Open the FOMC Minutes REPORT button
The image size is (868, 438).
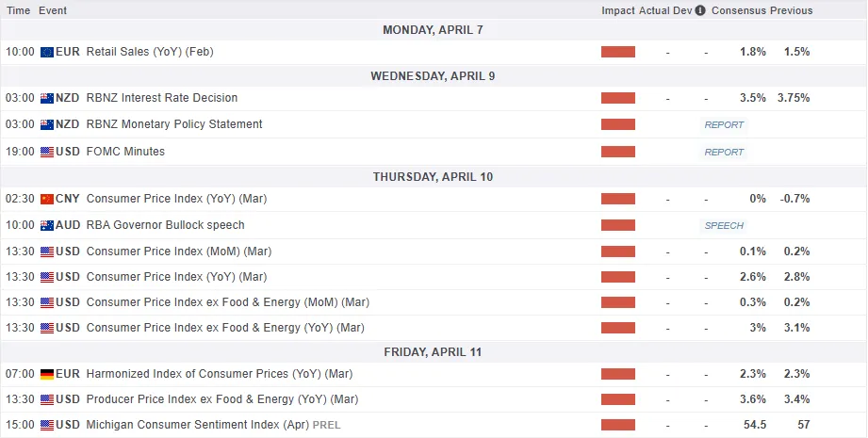point(724,152)
